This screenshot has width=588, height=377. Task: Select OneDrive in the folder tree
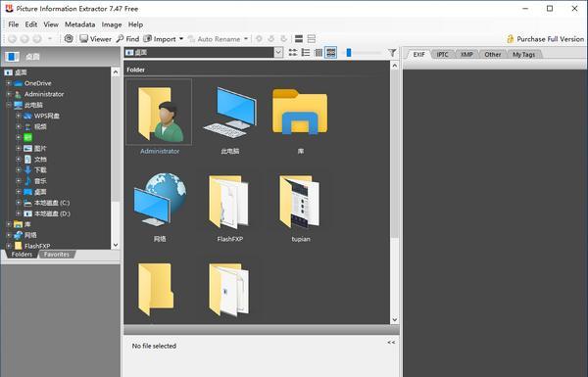click(37, 83)
